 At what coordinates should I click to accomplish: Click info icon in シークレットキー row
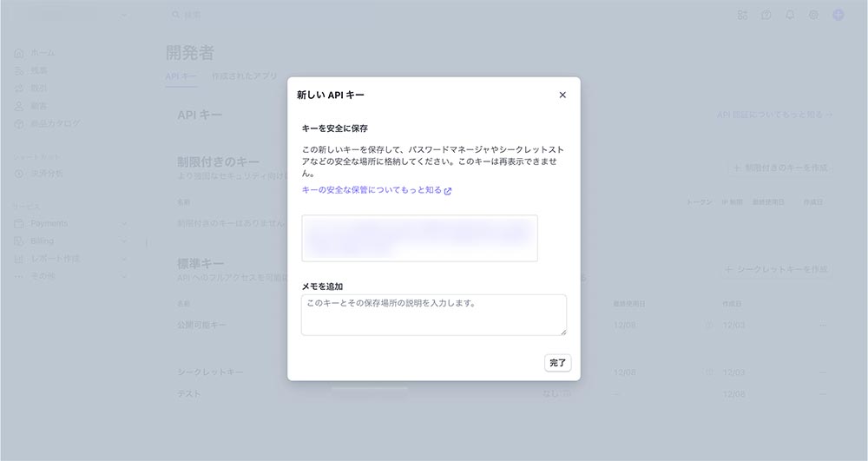point(708,372)
